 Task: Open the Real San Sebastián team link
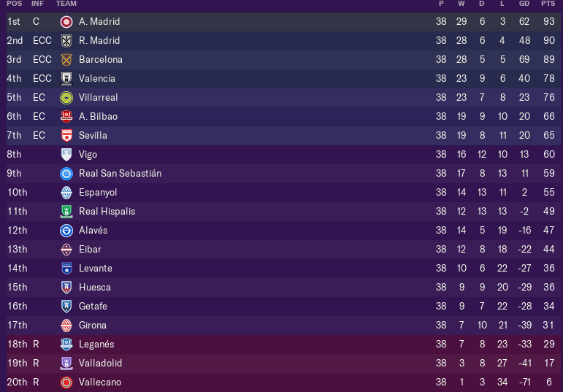pyautogui.click(x=120, y=174)
